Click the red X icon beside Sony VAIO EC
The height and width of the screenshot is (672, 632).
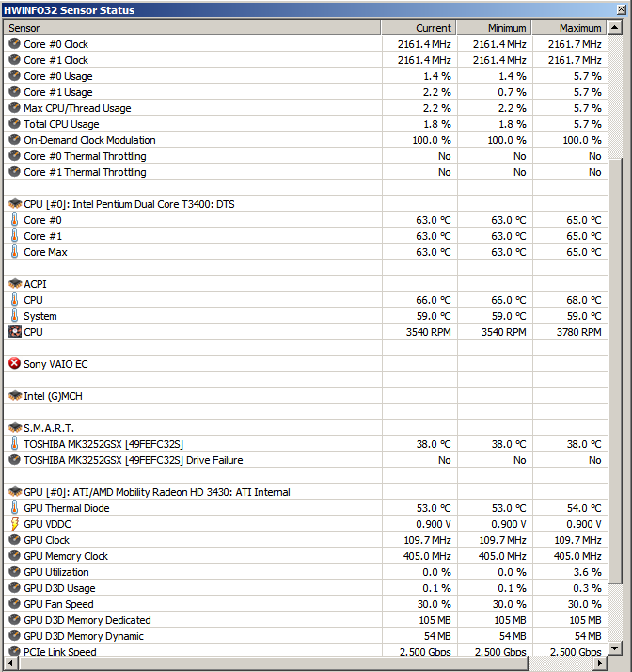coord(14,363)
